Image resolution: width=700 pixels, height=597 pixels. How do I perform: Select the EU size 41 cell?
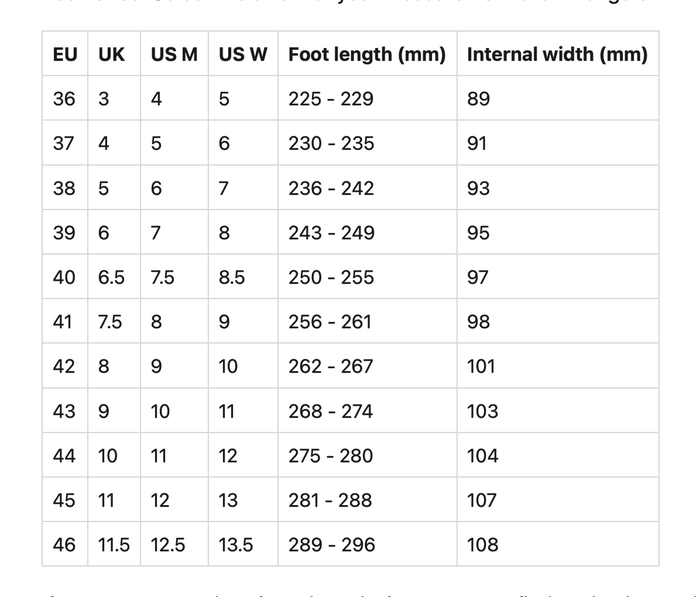62,322
